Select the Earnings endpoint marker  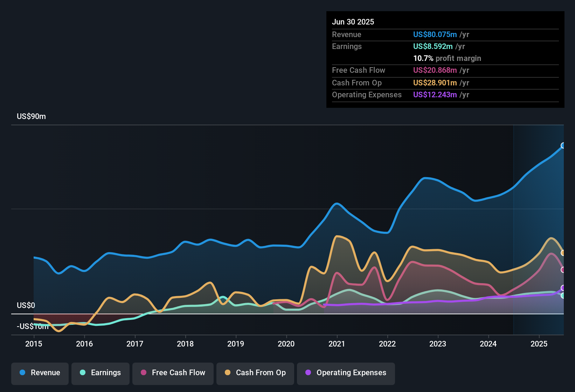coord(563,296)
